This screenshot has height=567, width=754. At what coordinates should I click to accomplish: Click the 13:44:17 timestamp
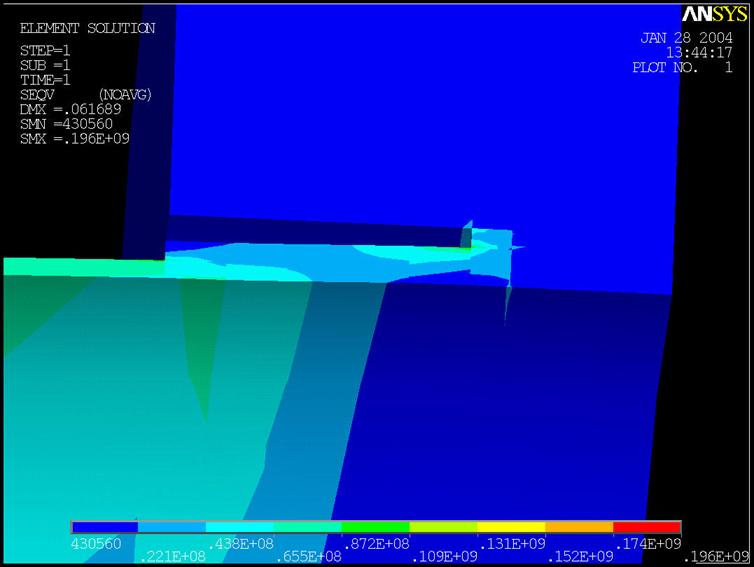699,52
